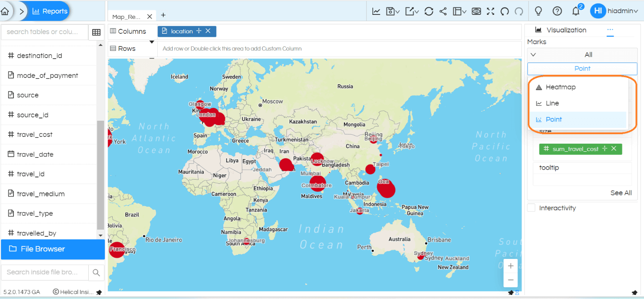Undo the last action
Viewport: 644px width, 299px height.
(x=504, y=11)
